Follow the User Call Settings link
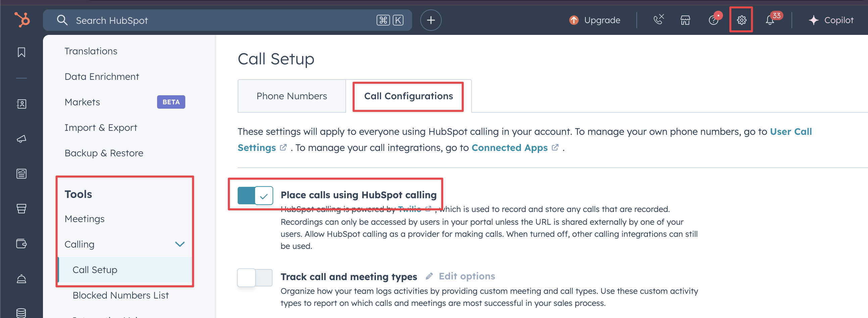 click(x=791, y=131)
